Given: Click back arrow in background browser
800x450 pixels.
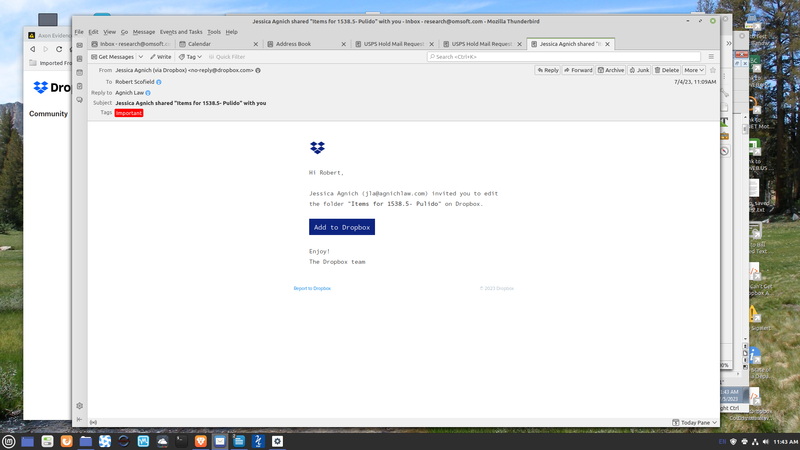Looking at the screenshot, I should tap(33, 49).
